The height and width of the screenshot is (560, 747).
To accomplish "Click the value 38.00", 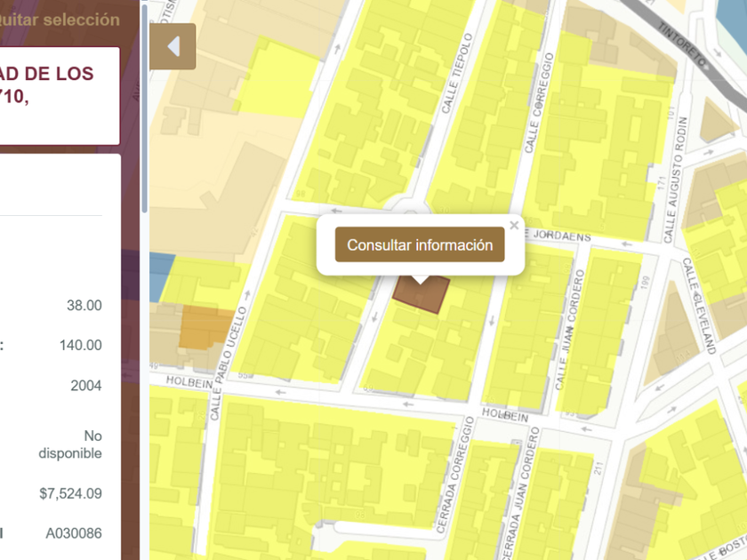I will 84,305.
